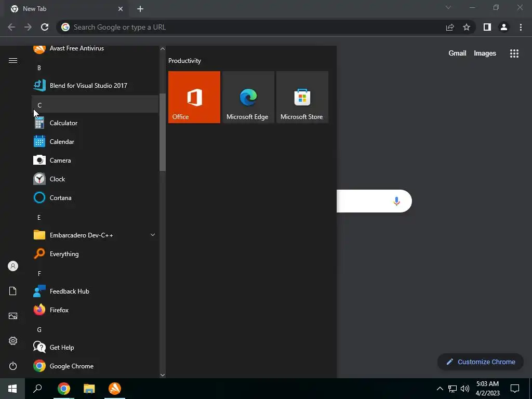
Task: Click app list scrollbar up arrow
Action: [162, 49]
